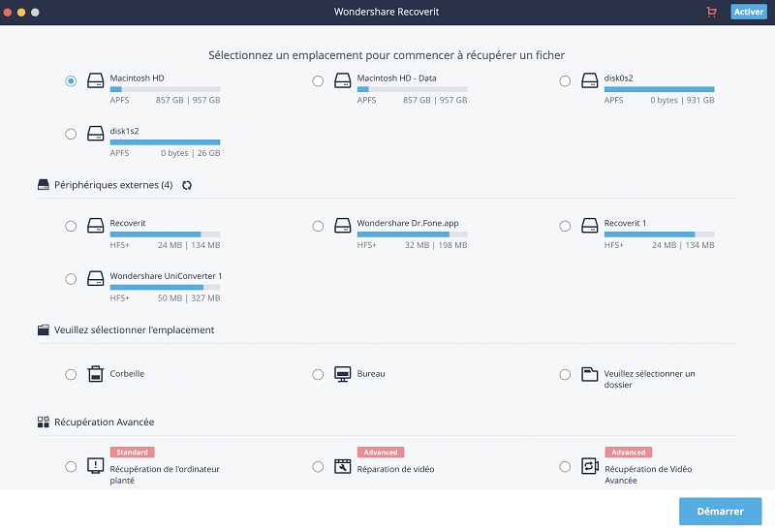Click the Macintosh HD - Data label
This screenshot has height=532, width=775.
click(x=396, y=78)
